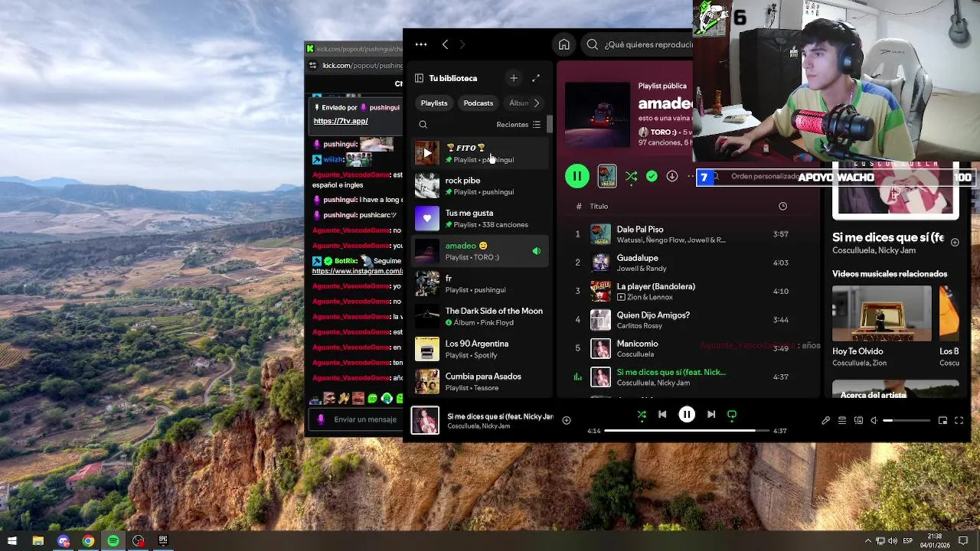
Task: Click the Spotify Home icon
Action: tap(563, 44)
